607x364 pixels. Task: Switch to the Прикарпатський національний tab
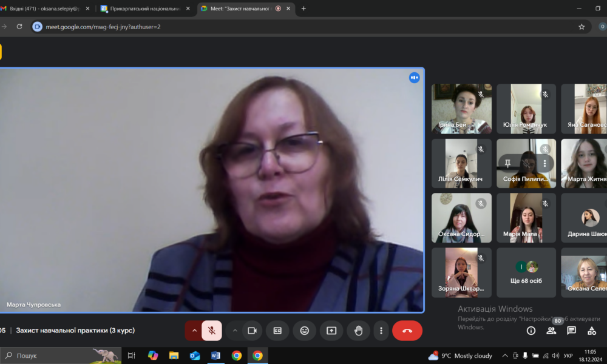pos(144,8)
